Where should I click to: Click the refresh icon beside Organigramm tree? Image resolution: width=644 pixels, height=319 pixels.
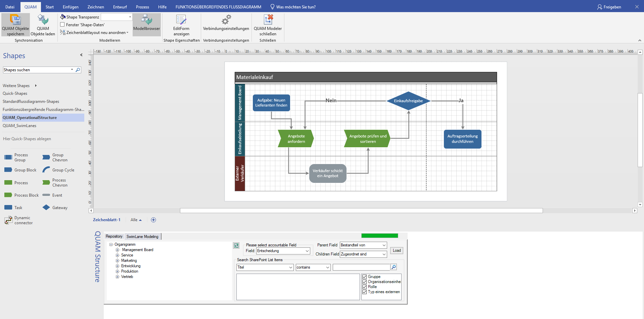pos(236,246)
